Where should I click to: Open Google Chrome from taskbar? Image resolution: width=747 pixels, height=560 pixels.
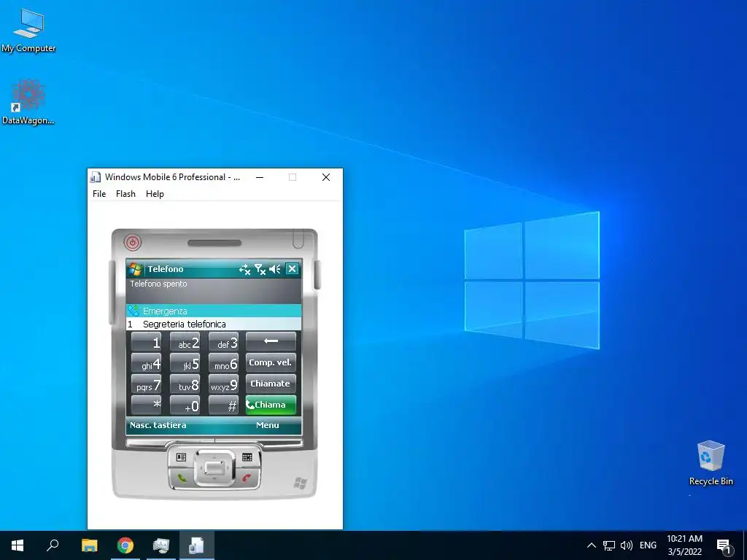(125, 545)
